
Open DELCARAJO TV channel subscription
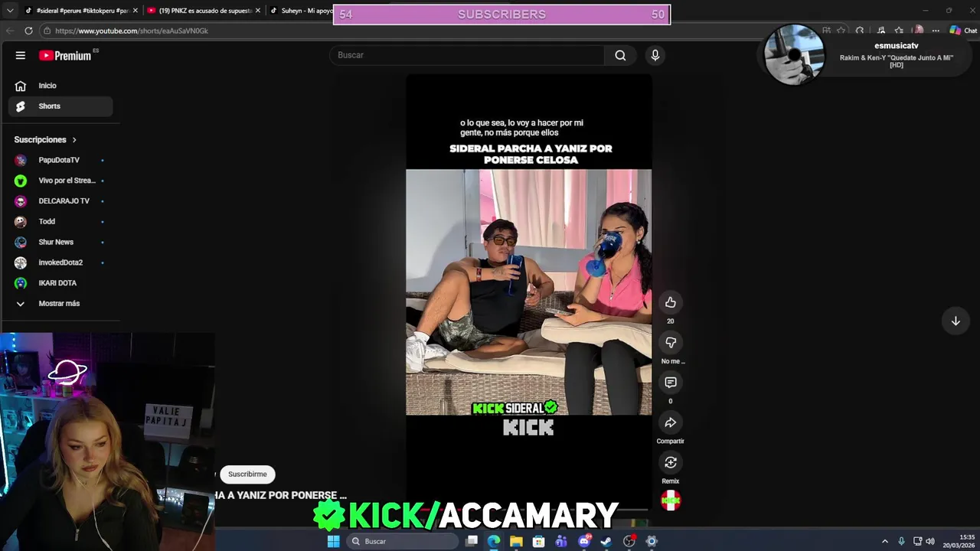60,201
